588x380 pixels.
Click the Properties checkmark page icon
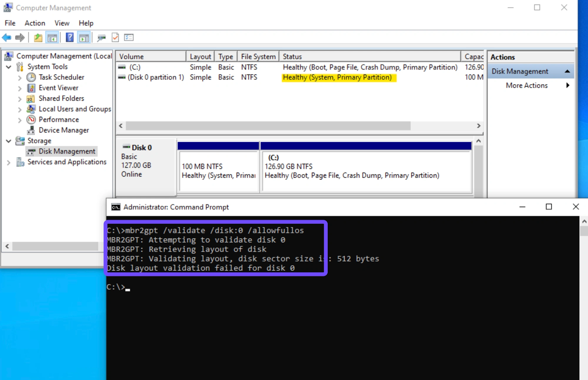[x=115, y=37]
